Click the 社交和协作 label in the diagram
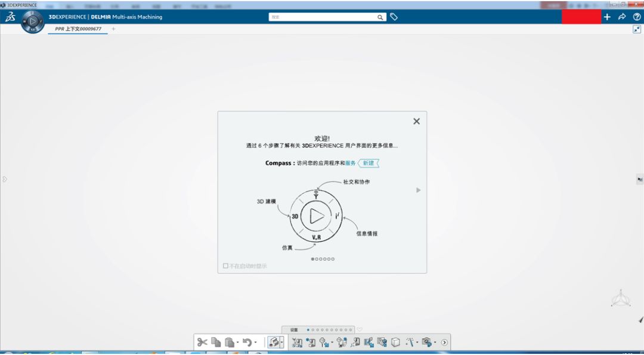Screen dimensions: 644x355 [x=357, y=181]
